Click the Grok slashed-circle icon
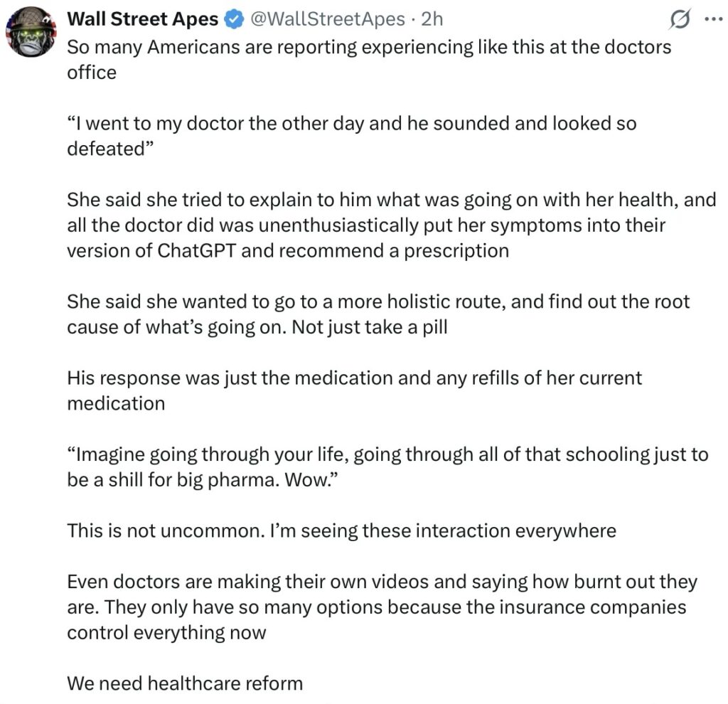The width and height of the screenshot is (728, 704). tap(680, 21)
